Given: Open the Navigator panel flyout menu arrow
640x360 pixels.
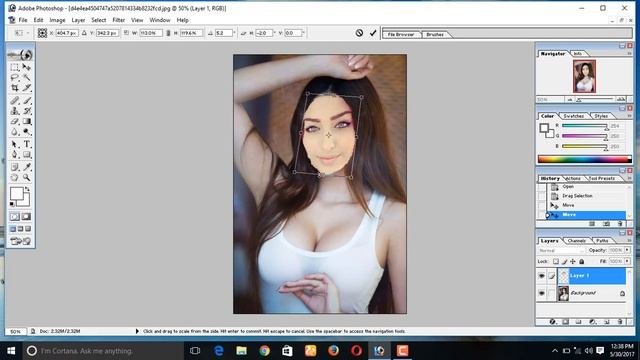Looking at the screenshot, I should pos(629,53).
